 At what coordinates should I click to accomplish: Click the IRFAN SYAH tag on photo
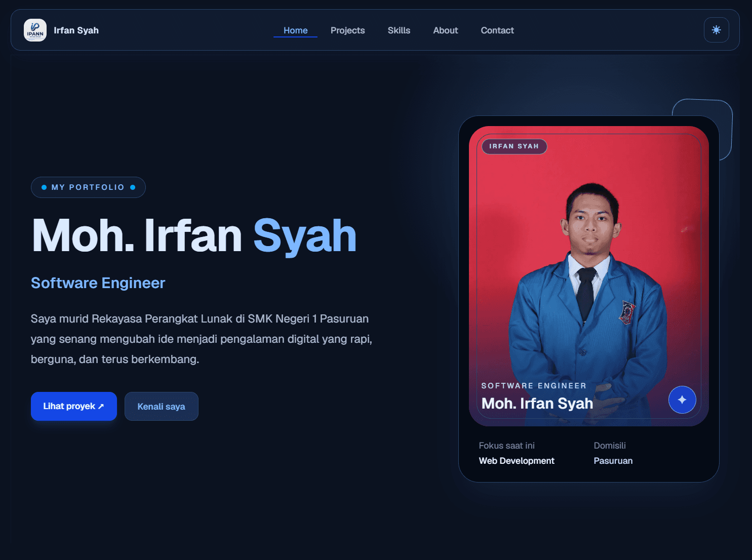(x=514, y=146)
